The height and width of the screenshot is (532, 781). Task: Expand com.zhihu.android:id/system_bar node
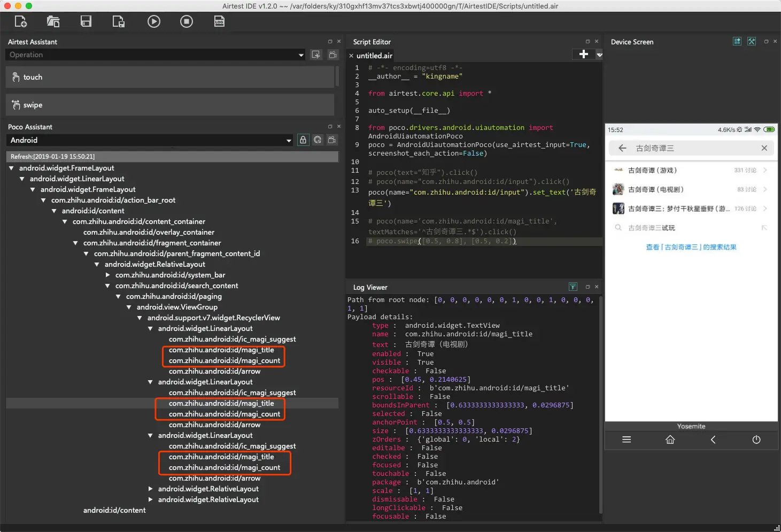[108, 275]
